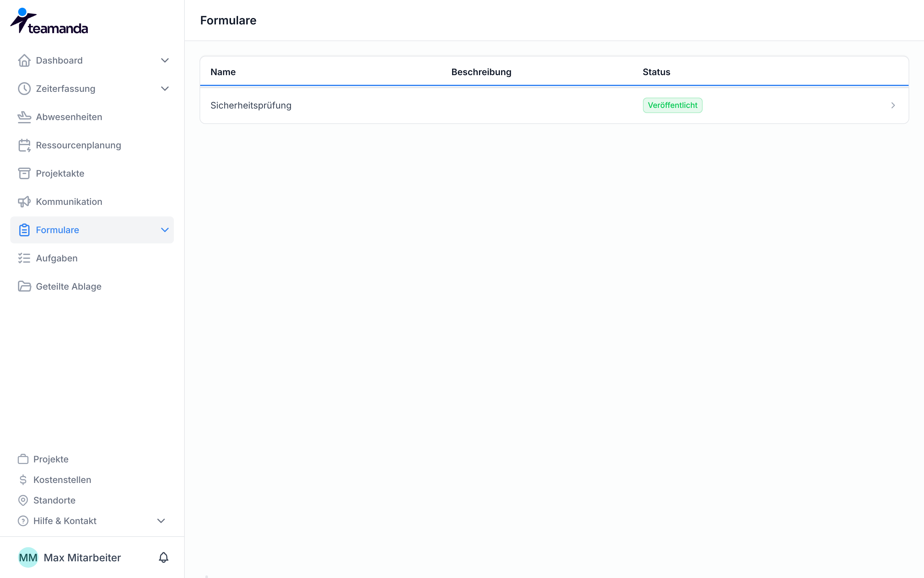924x578 pixels.
Task: Click the Max Mitarbeiter user name
Action: (82, 558)
